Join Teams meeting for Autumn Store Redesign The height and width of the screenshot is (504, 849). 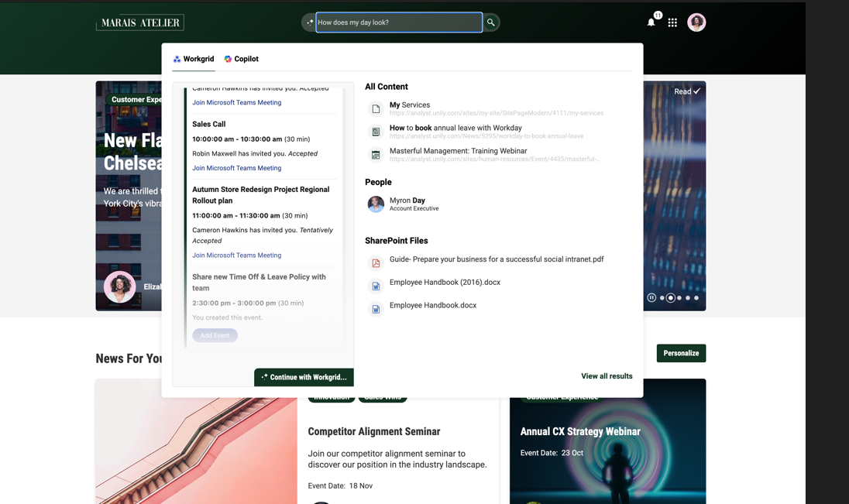[236, 255]
